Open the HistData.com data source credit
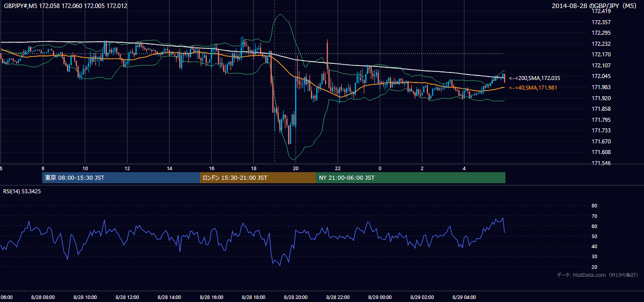 click(x=598, y=275)
